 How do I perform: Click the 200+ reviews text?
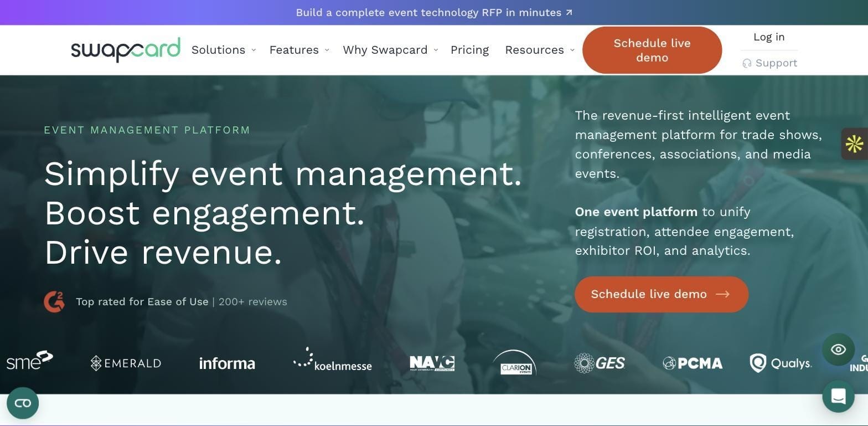click(x=253, y=302)
